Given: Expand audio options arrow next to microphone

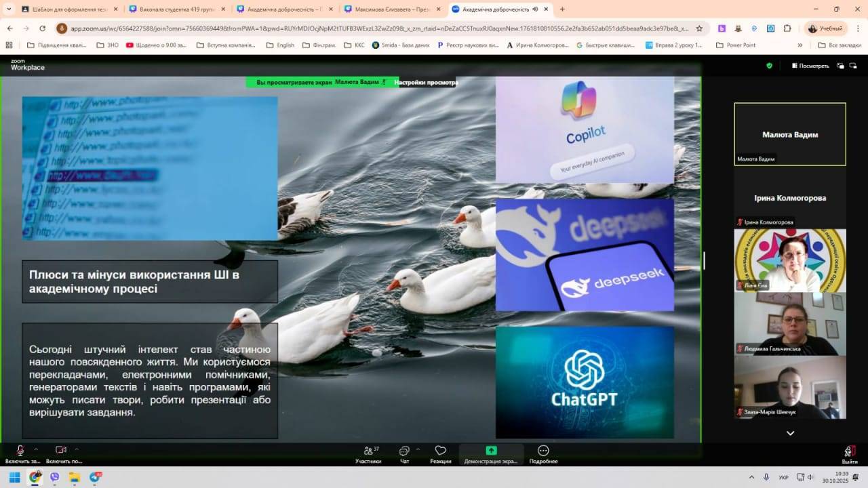Looking at the screenshot, I should coord(36,449).
